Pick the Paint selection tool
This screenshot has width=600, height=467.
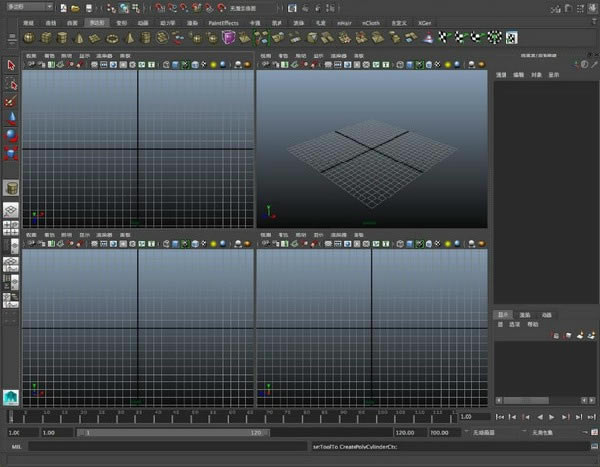pos(11,100)
